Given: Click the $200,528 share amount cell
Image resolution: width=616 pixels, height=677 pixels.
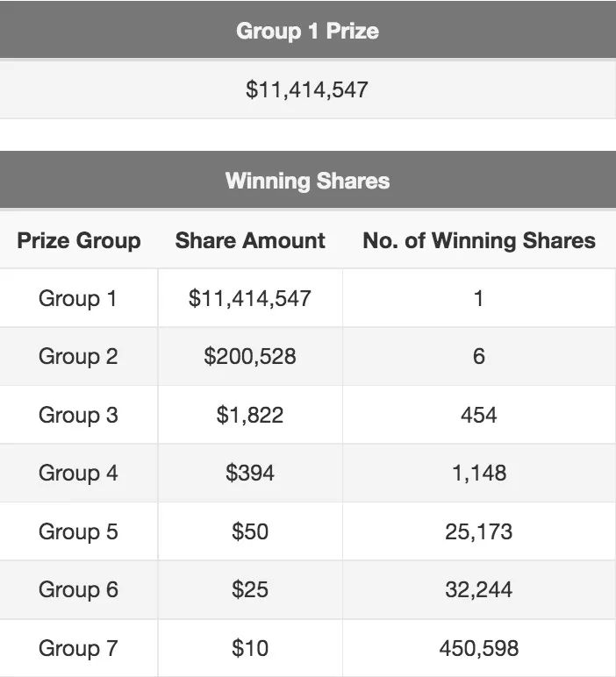Looking at the screenshot, I should [x=250, y=357].
